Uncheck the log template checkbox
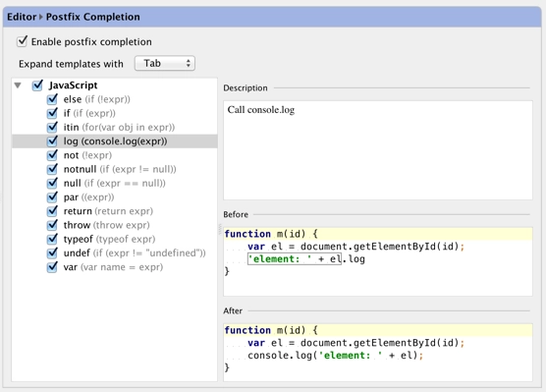 click(x=52, y=141)
